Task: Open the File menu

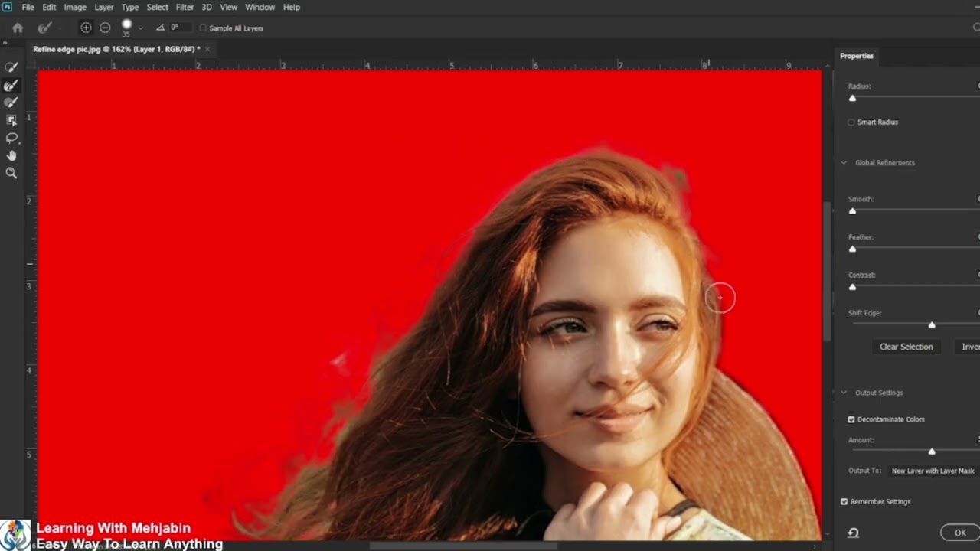Action: click(28, 7)
